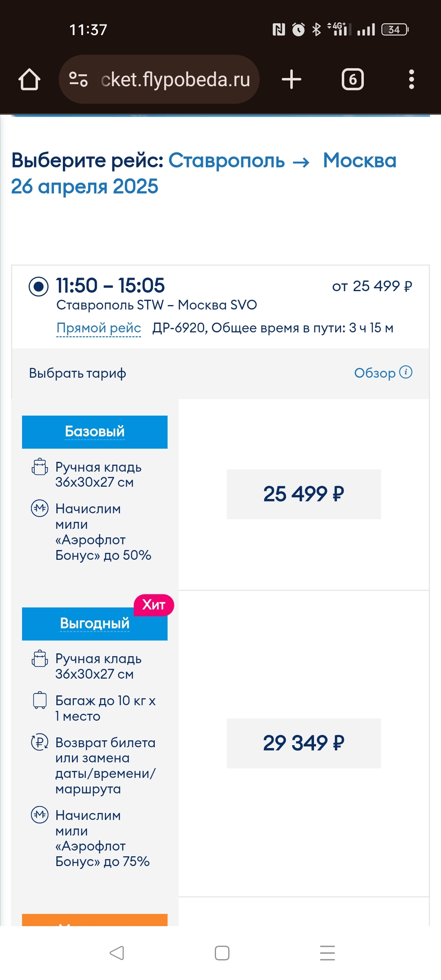
Task: Tap the Базовый hand luggage backpack icon
Action: pyautogui.click(x=40, y=467)
